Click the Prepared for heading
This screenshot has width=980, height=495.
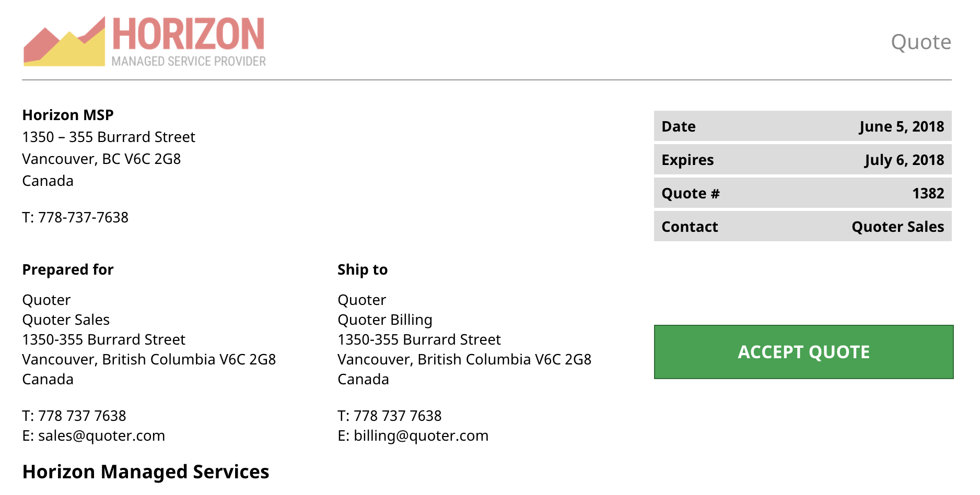point(68,269)
